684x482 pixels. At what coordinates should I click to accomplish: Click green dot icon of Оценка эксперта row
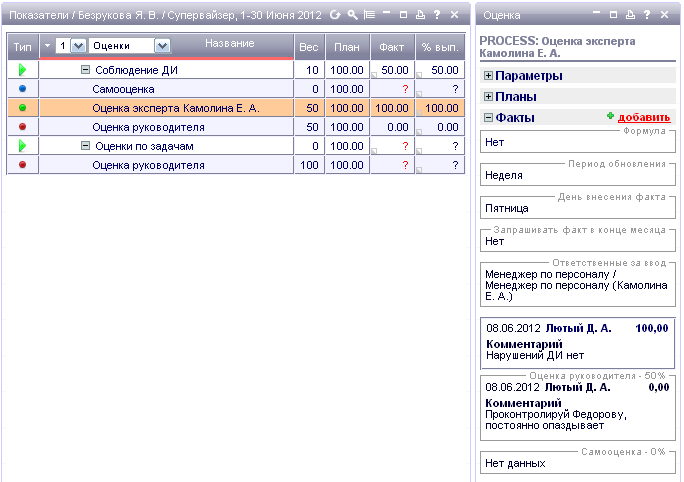click(23, 108)
